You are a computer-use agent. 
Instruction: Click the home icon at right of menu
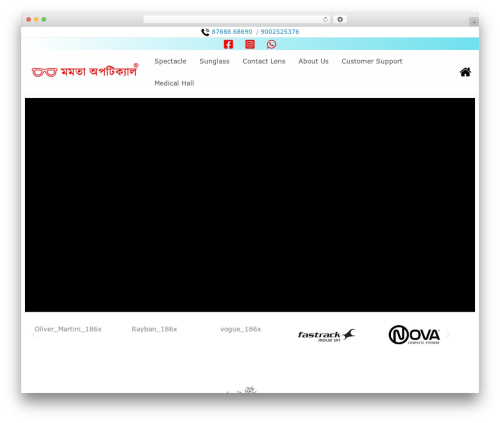click(465, 72)
